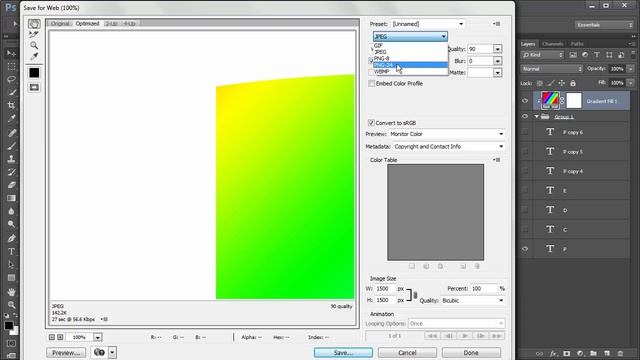Screen dimensions: 640x360
Task: Open the Optimize panel flyout menu
Action: 497,24
